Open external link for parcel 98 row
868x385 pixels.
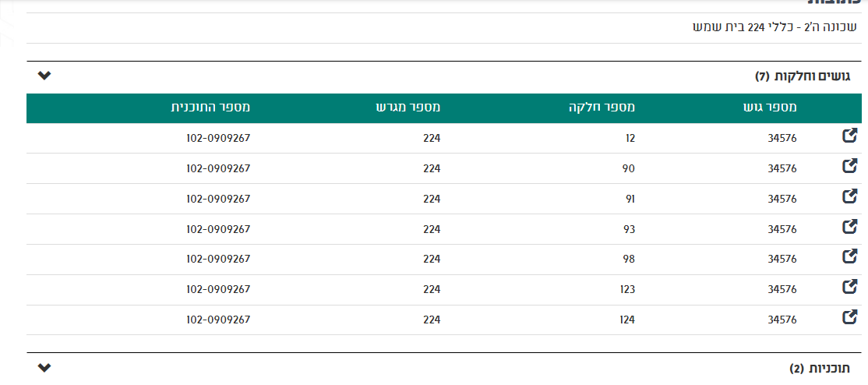pos(850,257)
